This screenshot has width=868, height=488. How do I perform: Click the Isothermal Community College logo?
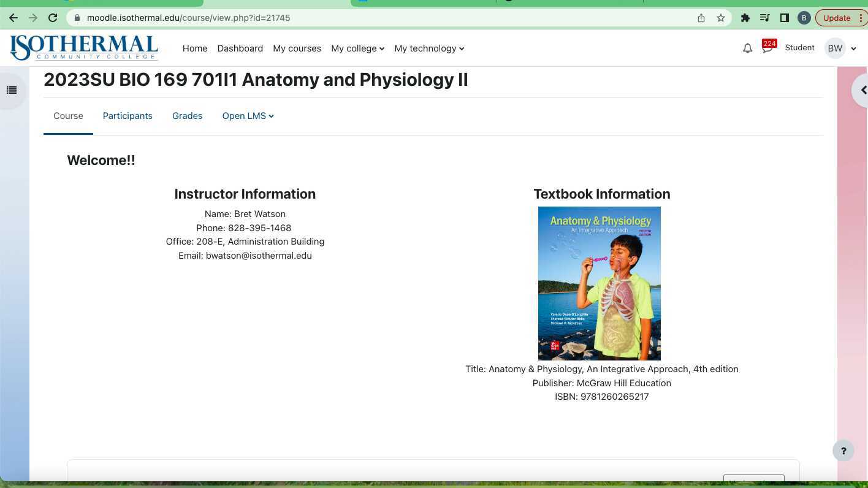tap(83, 48)
